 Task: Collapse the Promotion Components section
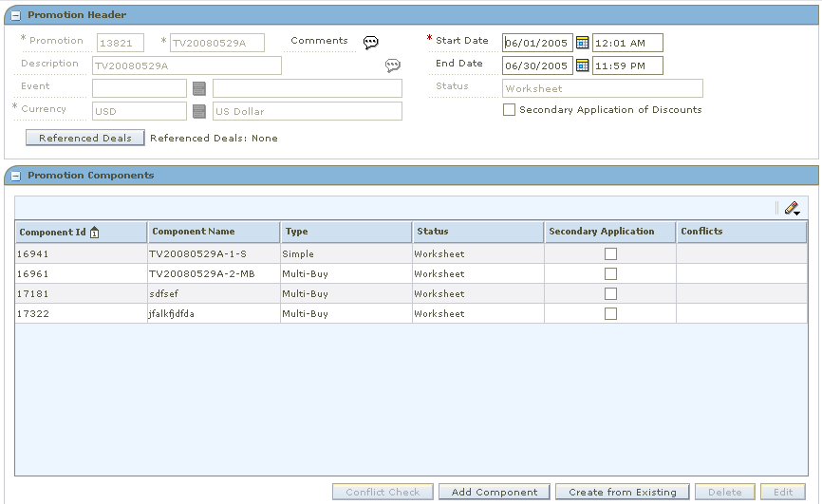[16, 177]
